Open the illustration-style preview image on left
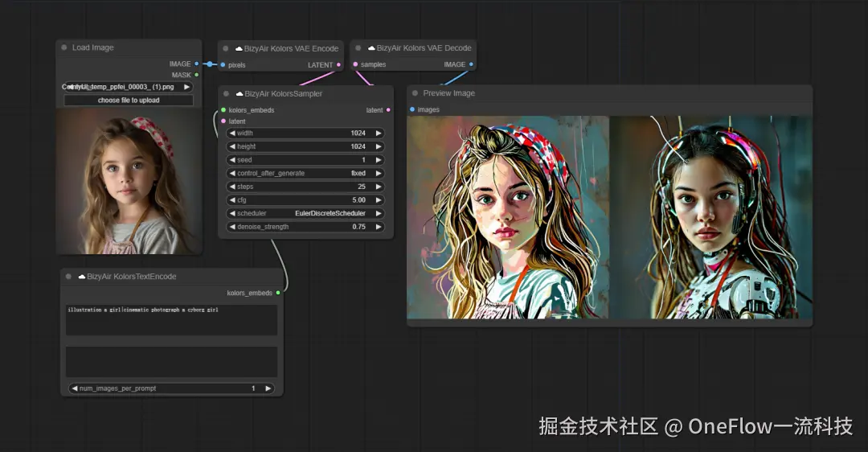The image size is (868, 452). [x=508, y=217]
